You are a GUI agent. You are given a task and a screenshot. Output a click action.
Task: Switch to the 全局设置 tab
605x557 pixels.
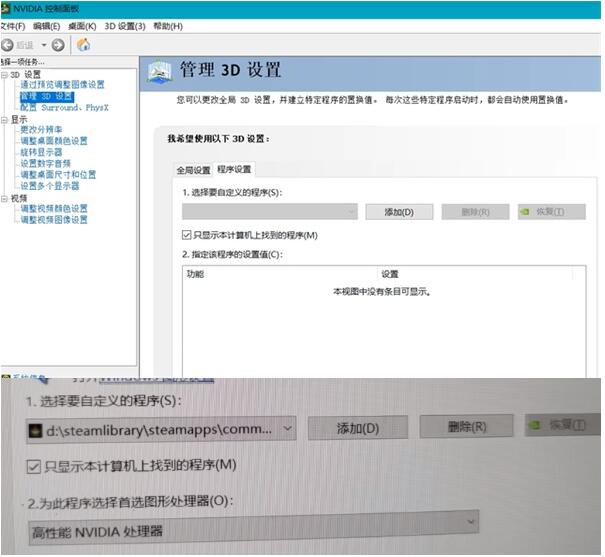[x=193, y=170]
